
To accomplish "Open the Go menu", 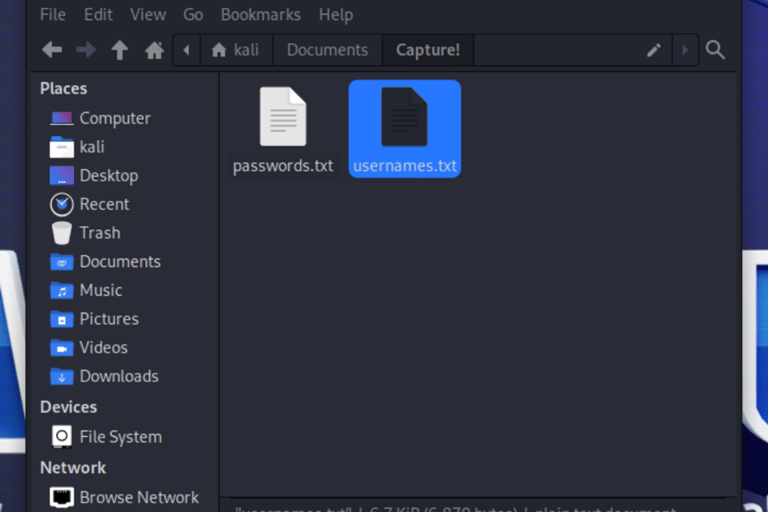I will pyautogui.click(x=193, y=15).
